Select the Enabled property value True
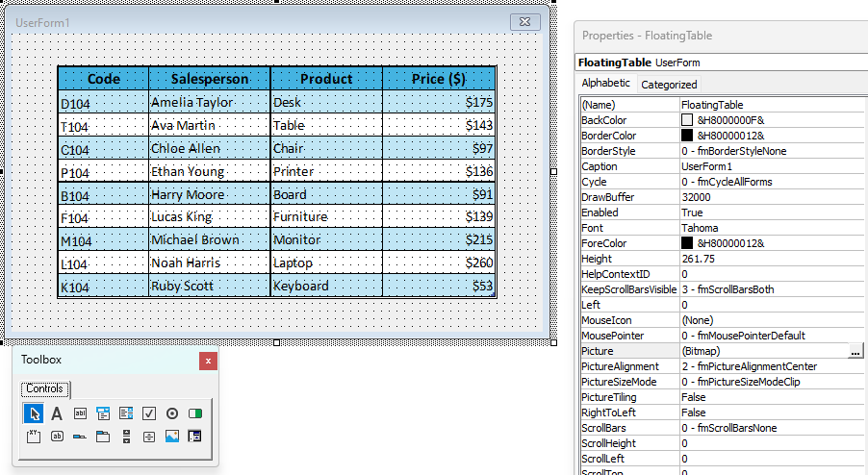This screenshot has height=475, width=868. coord(774,212)
